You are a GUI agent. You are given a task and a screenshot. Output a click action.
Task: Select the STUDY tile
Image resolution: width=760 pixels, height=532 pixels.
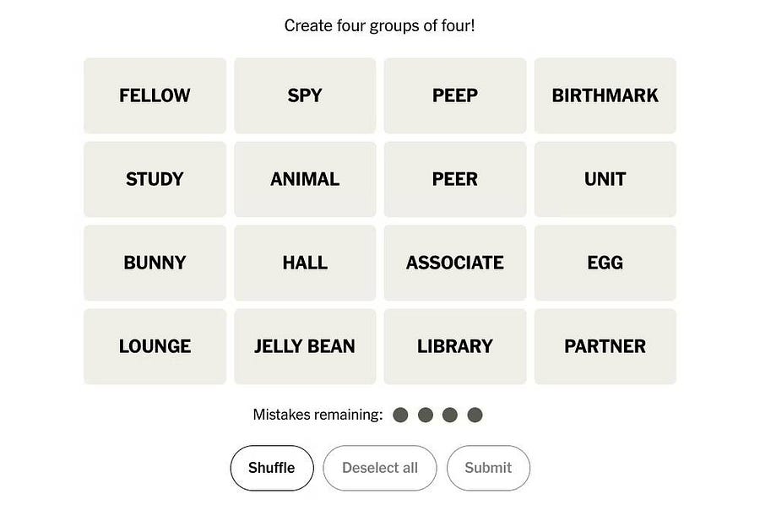click(x=155, y=179)
